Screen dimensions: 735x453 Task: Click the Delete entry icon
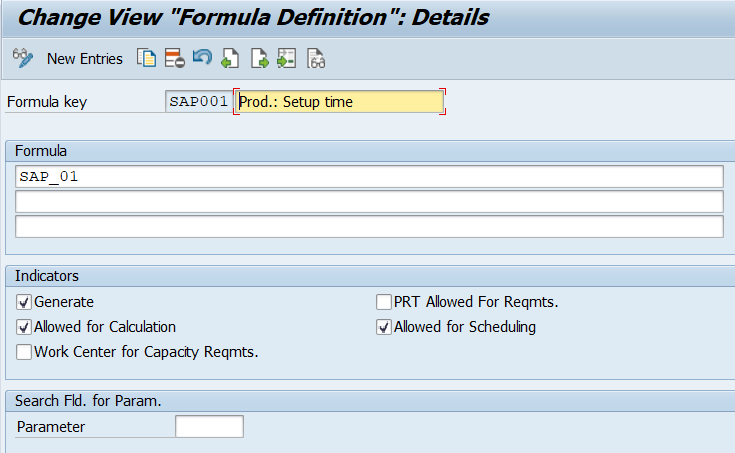(174, 59)
